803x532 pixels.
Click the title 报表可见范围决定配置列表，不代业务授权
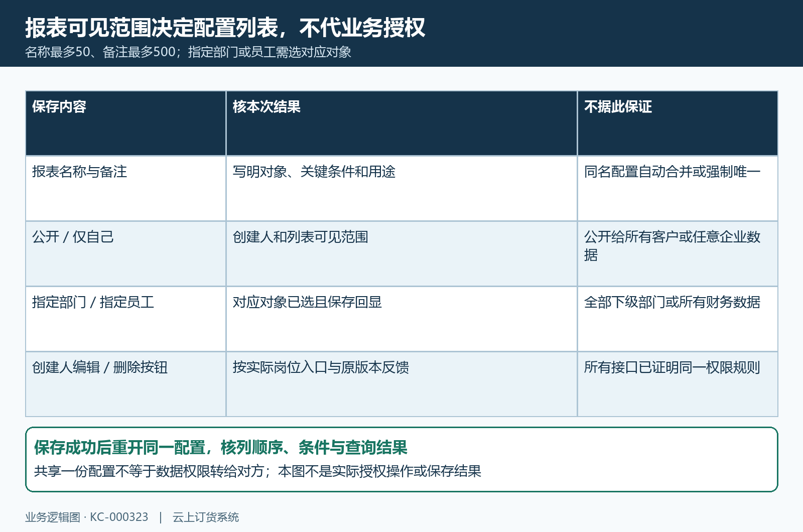pos(225,28)
